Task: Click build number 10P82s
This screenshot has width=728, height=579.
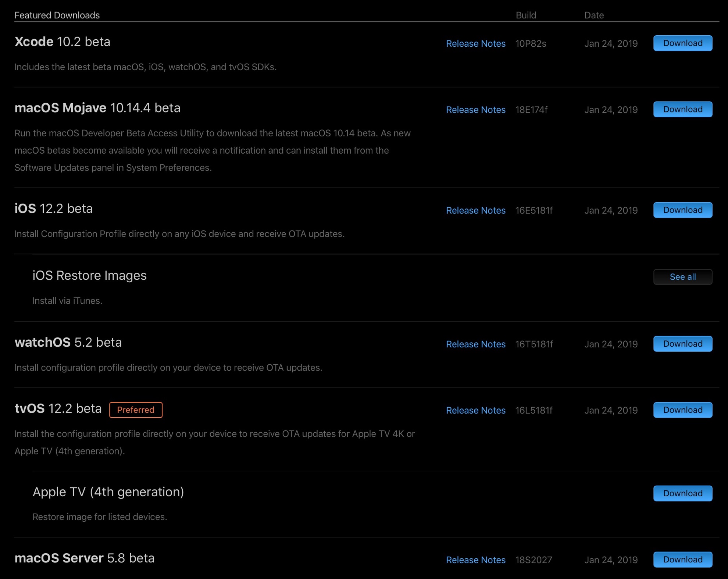Action: click(x=531, y=43)
